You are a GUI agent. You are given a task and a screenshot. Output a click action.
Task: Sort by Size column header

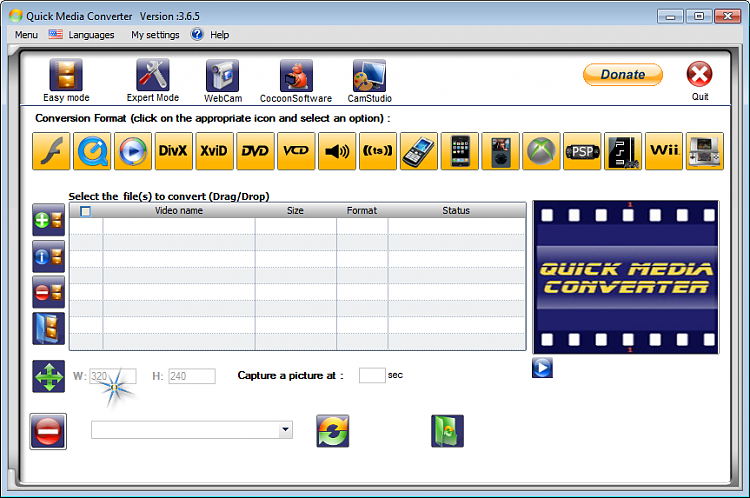(x=296, y=211)
